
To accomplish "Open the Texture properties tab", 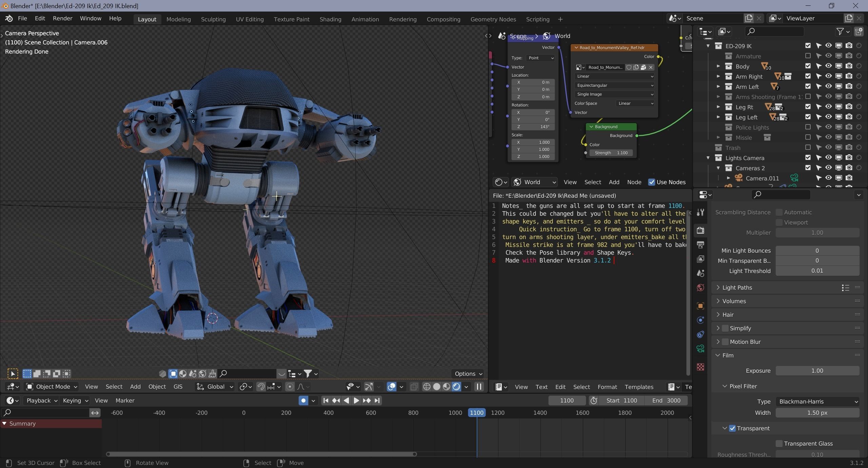I will 701,367.
